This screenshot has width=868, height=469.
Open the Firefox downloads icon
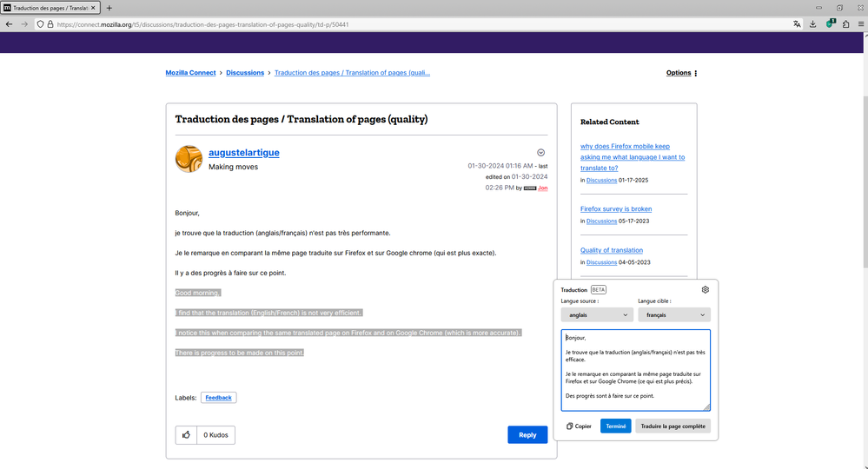pos(813,24)
